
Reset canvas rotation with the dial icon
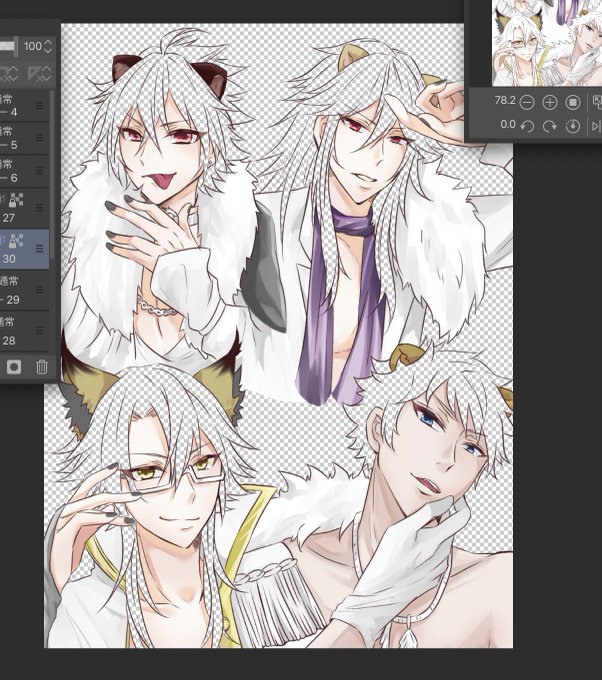pyautogui.click(x=573, y=126)
